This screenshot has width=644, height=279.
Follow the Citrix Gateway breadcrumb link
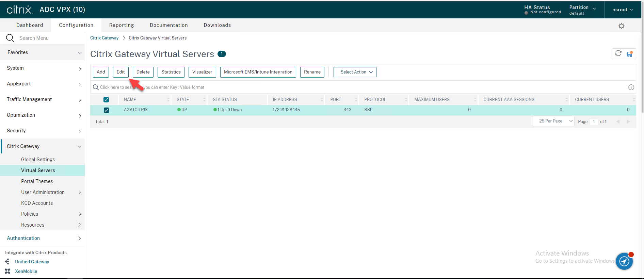click(x=104, y=38)
